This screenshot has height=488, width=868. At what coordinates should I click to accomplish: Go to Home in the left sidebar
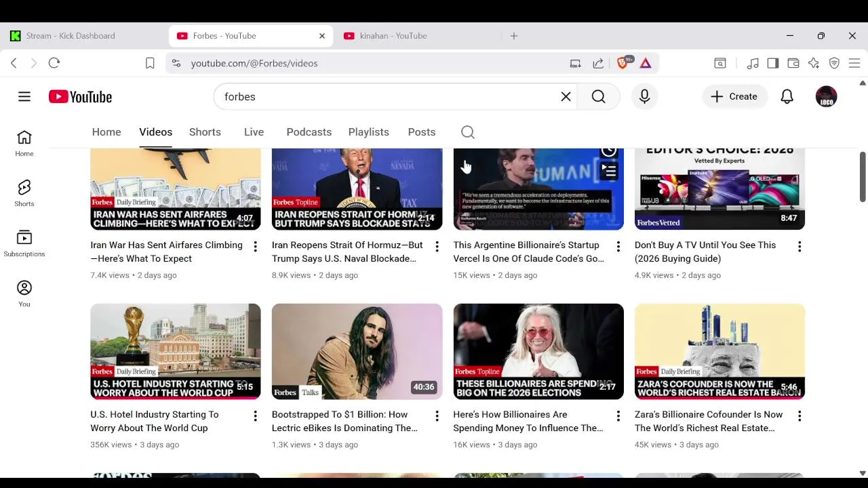pos(24,143)
